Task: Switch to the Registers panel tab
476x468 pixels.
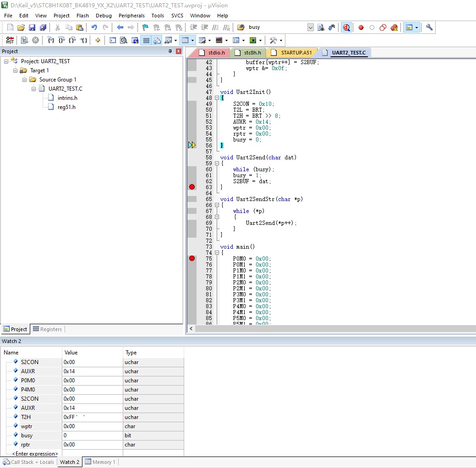Action: coord(47,329)
